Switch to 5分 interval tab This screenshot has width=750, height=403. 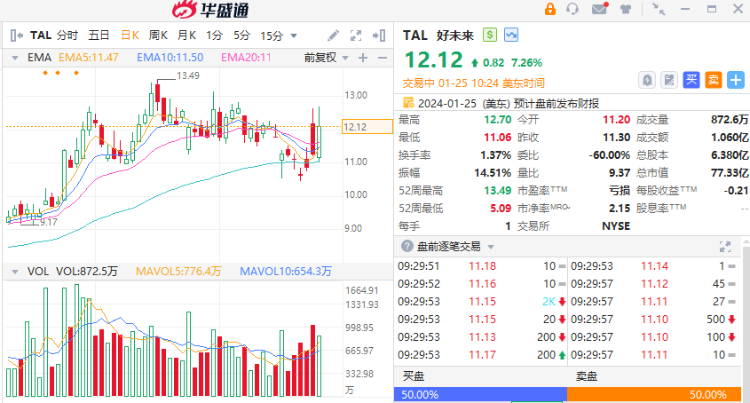point(242,35)
